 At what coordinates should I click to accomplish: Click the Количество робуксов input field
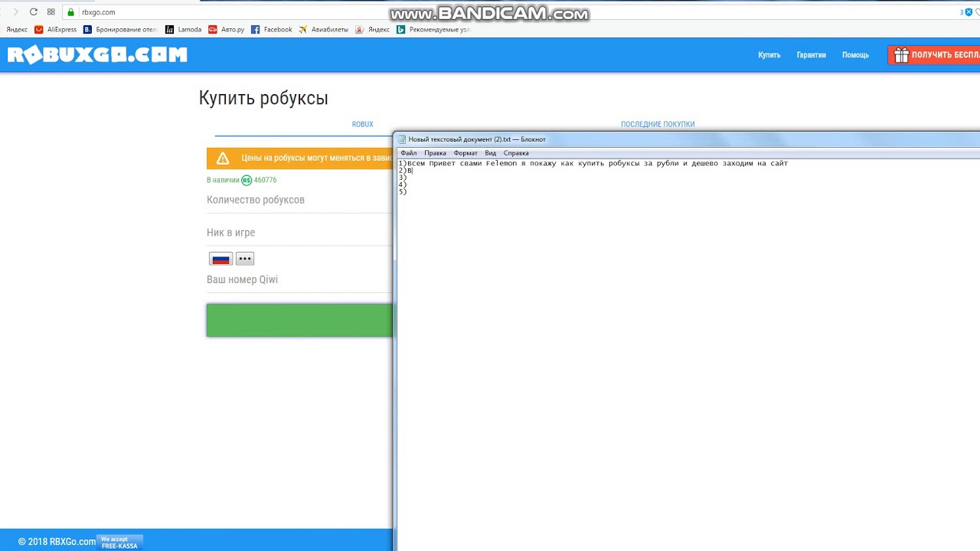click(299, 200)
